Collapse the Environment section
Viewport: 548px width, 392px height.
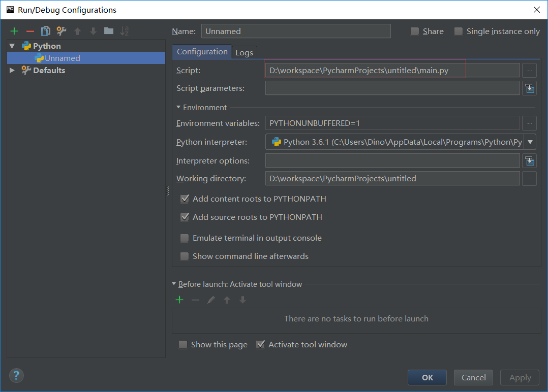(x=178, y=108)
